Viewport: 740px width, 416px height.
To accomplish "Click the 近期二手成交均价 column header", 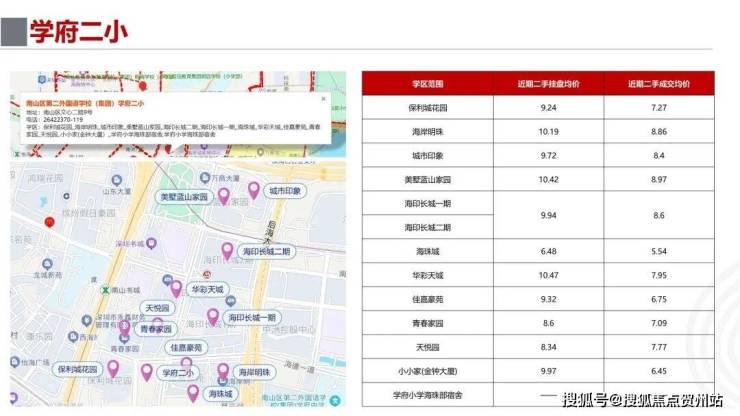I will coord(659,84).
